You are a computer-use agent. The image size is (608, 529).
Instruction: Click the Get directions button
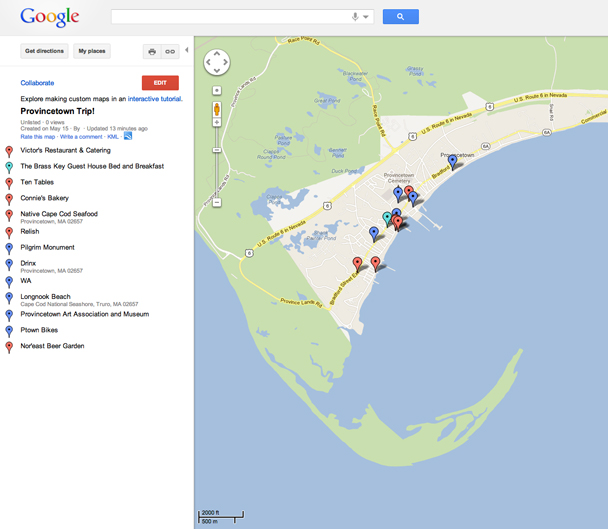pyautogui.click(x=44, y=51)
